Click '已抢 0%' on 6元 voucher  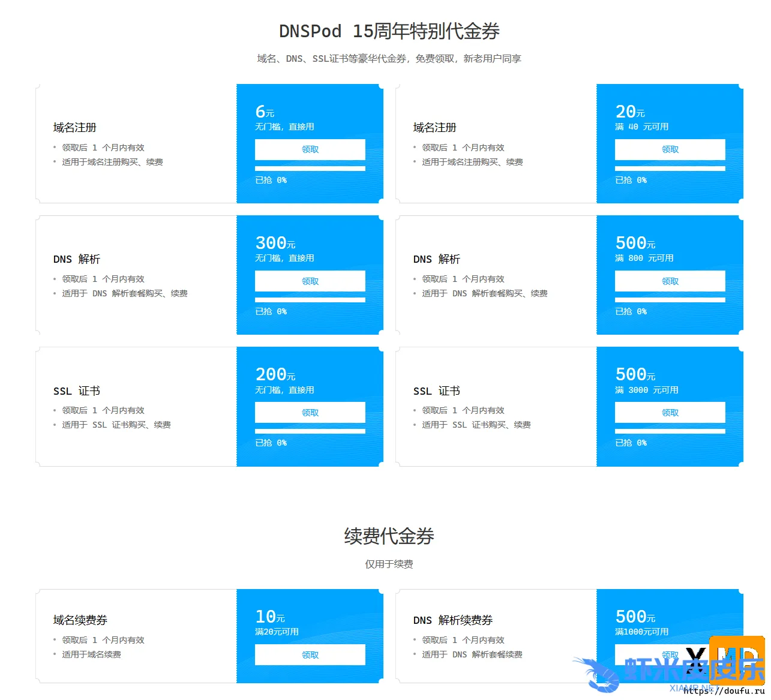pyautogui.click(x=271, y=181)
